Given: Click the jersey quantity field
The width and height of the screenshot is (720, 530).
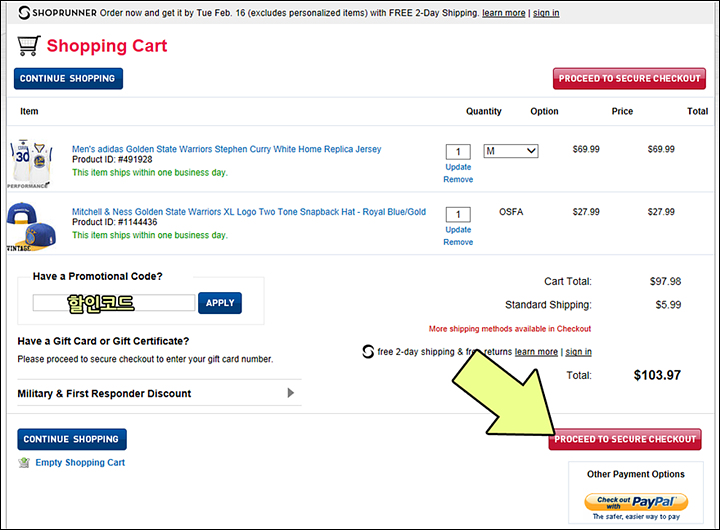Looking at the screenshot, I should [x=458, y=152].
